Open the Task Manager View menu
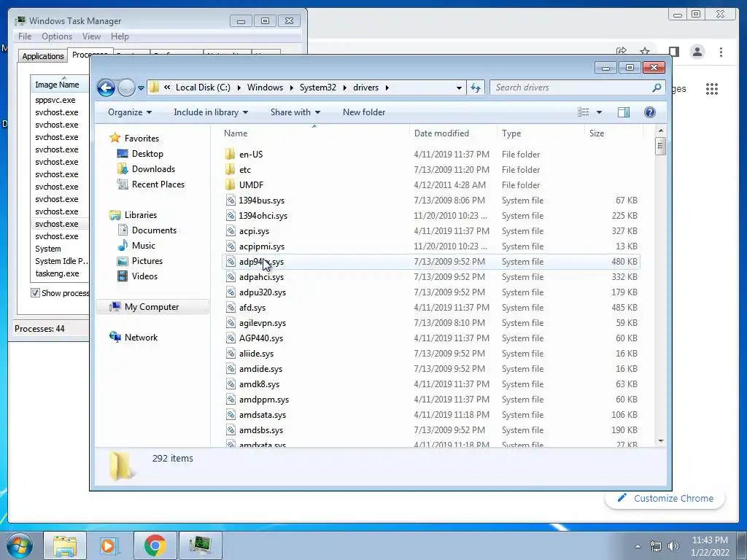Screen dimensions: 747x560 pos(91,36)
